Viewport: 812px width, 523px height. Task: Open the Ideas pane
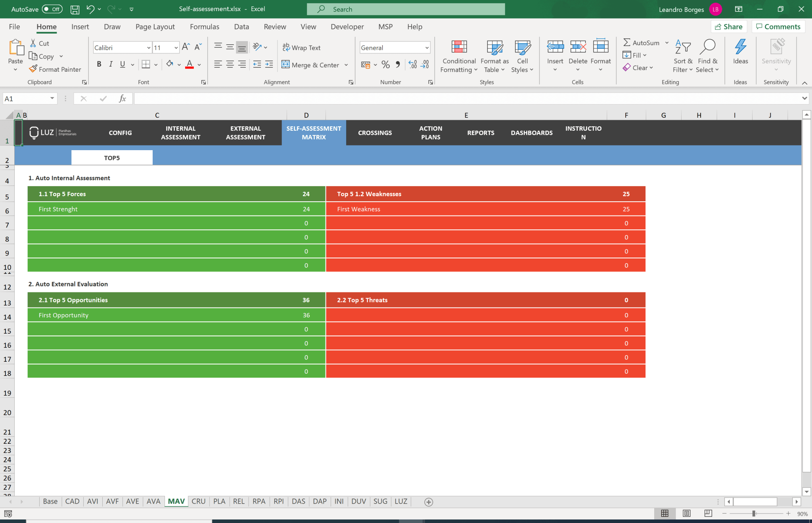(740, 53)
